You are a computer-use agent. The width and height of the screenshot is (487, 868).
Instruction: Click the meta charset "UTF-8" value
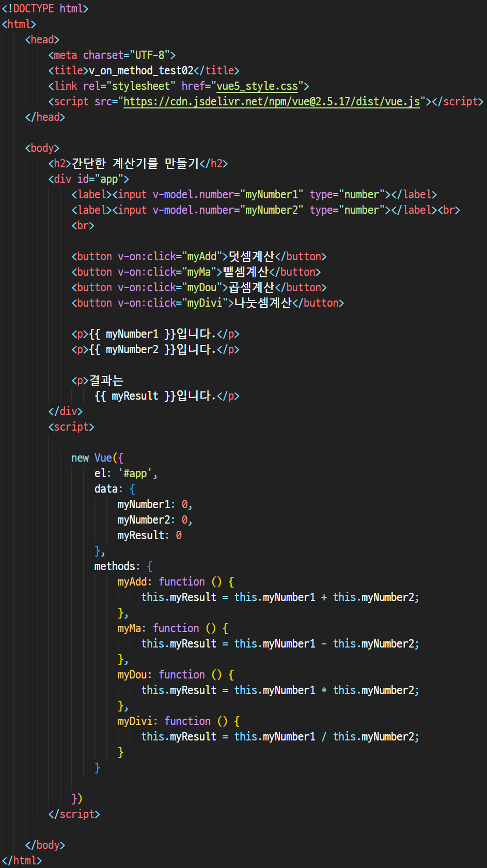[x=149, y=55]
